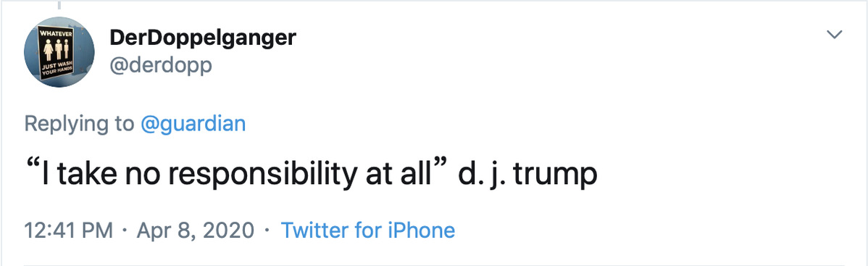This screenshot has height=266, width=868.
Task: Click the Apr 8, 2020 date
Action: 195,230
